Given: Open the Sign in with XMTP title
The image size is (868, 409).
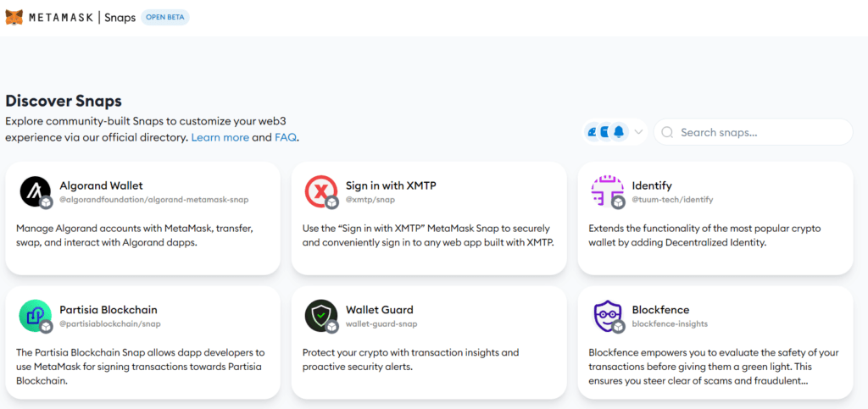Looking at the screenshot, I should pyautogui.click(x=391, y=185).
